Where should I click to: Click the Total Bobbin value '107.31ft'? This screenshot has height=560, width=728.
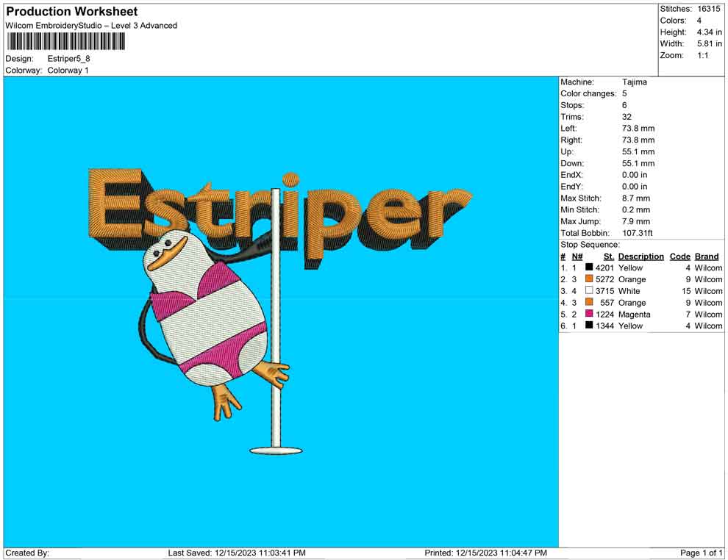click(x=637, y=232)
